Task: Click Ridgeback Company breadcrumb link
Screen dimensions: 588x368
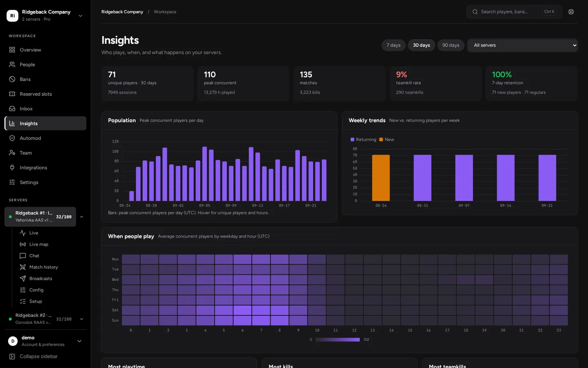Action: [122, 12]
